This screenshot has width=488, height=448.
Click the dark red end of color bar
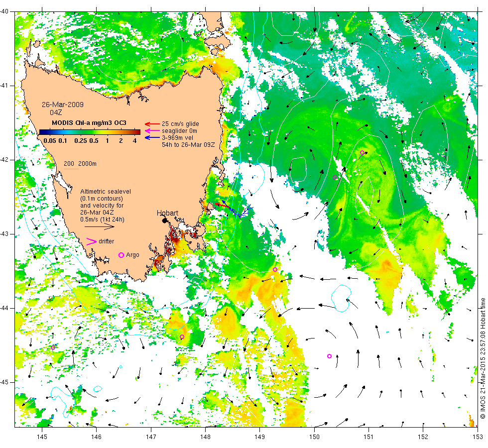[138, 132]
